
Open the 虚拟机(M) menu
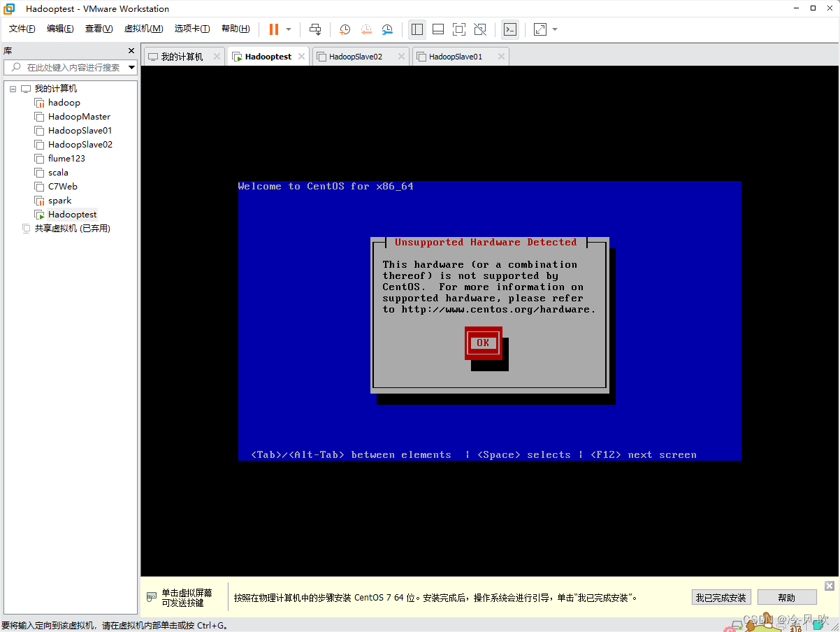143,29
